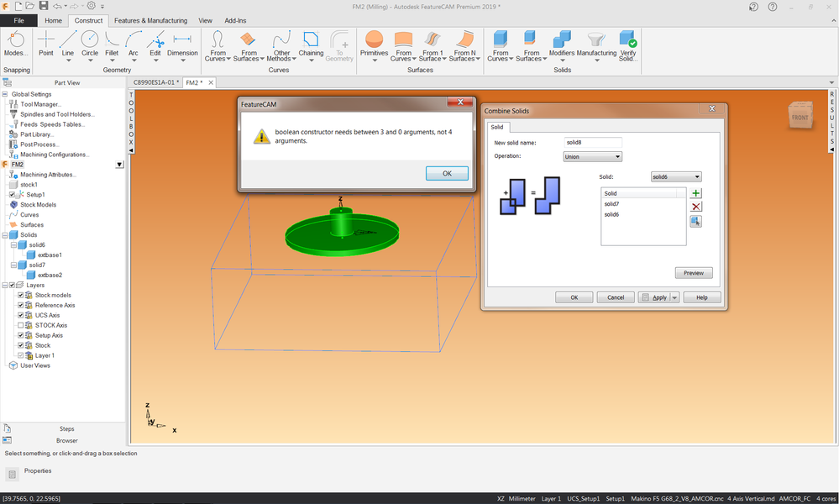This screenshot has height=504, width=839.
Task: Open the geometry Edit tool
Action: coord(155,44)
